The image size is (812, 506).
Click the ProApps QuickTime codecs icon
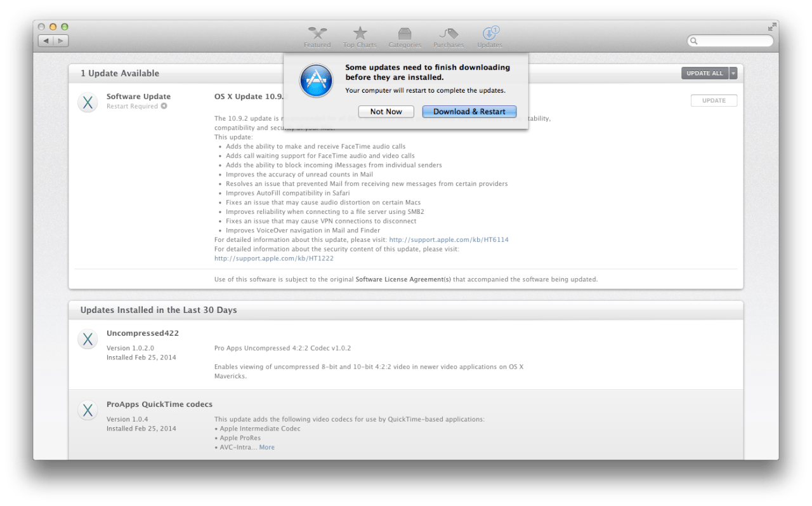click(x=88, y=410)
